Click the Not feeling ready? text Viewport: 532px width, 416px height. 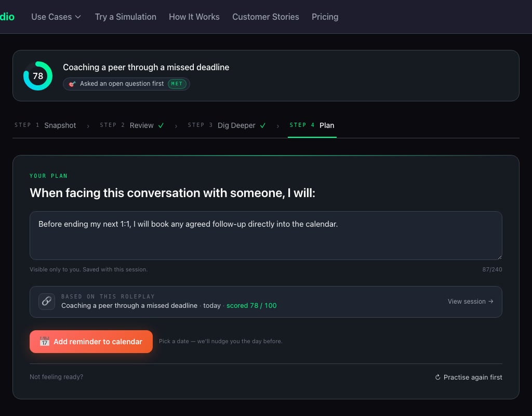point(56,377)
